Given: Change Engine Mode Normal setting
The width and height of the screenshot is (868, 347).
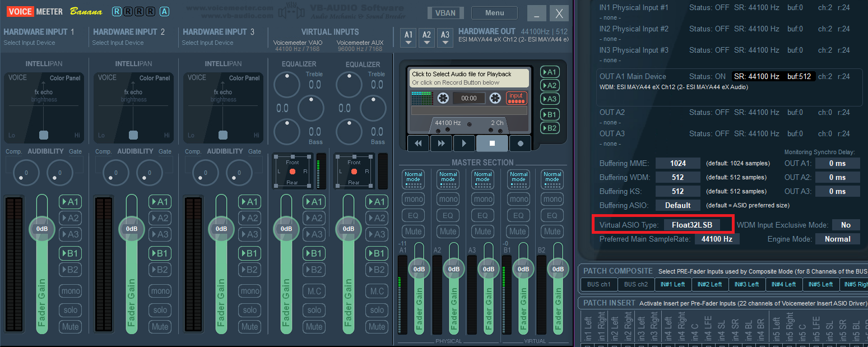Looking at the screenshot, I should (837, 239).
